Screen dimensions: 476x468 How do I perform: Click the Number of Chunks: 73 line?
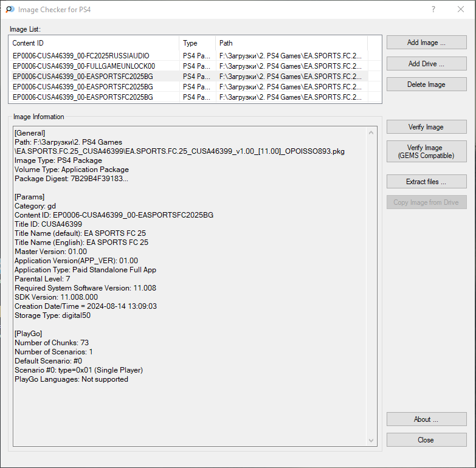tap(52, 343)
